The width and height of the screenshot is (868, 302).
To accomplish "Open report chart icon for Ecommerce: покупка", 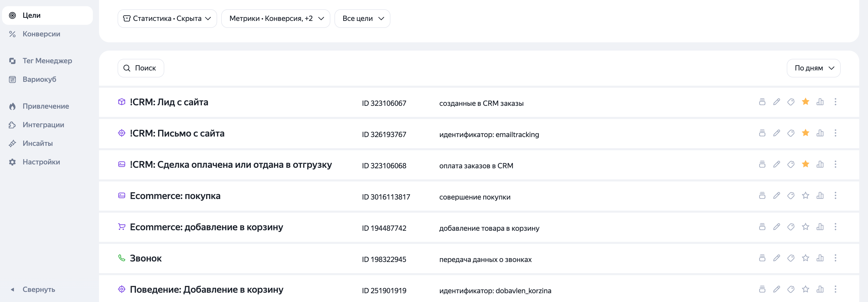I will click(x=820, y=196).
